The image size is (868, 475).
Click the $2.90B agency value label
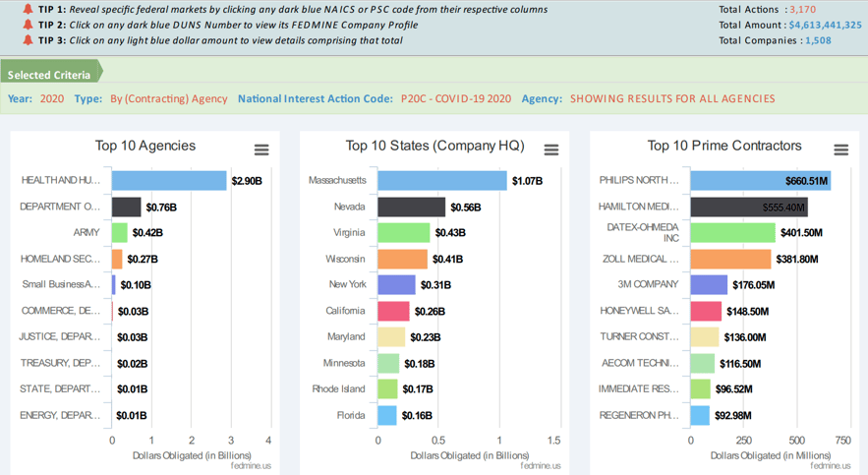[x=247, y=181]
